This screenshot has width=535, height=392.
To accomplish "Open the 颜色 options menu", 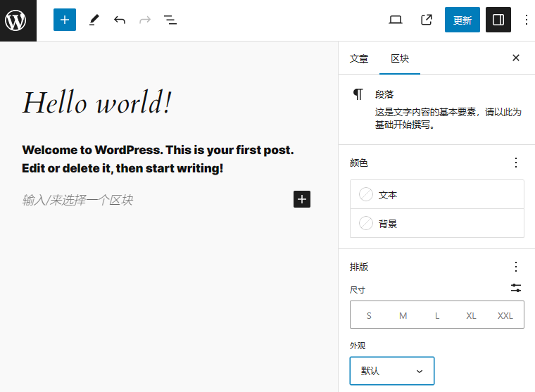I will click(516, 163).
